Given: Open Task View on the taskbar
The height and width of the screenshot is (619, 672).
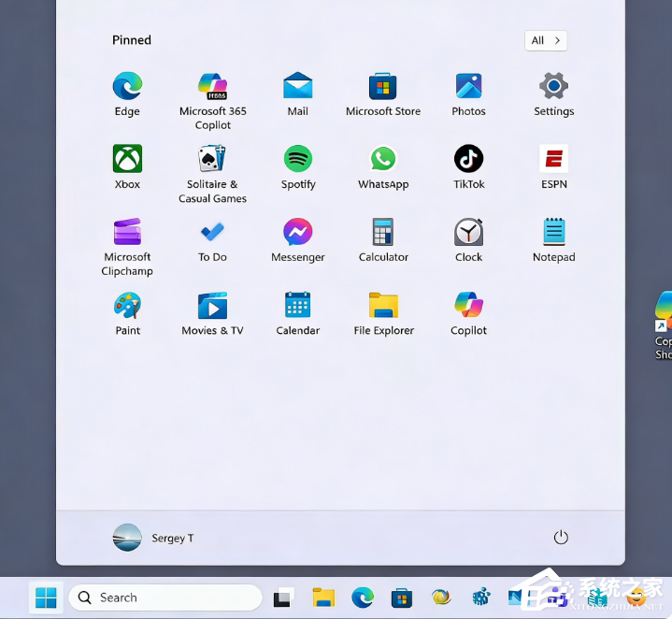Looking at the screenshot, I should coord(283,597).
